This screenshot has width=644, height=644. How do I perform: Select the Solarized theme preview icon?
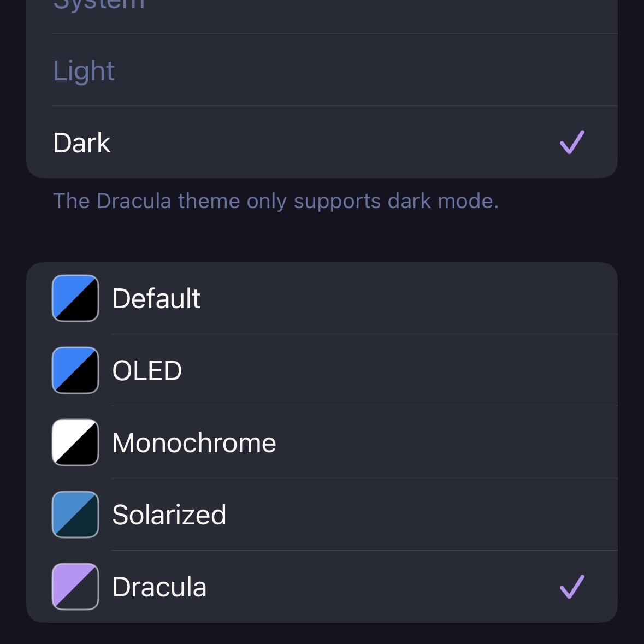click(x=75, y=515)
